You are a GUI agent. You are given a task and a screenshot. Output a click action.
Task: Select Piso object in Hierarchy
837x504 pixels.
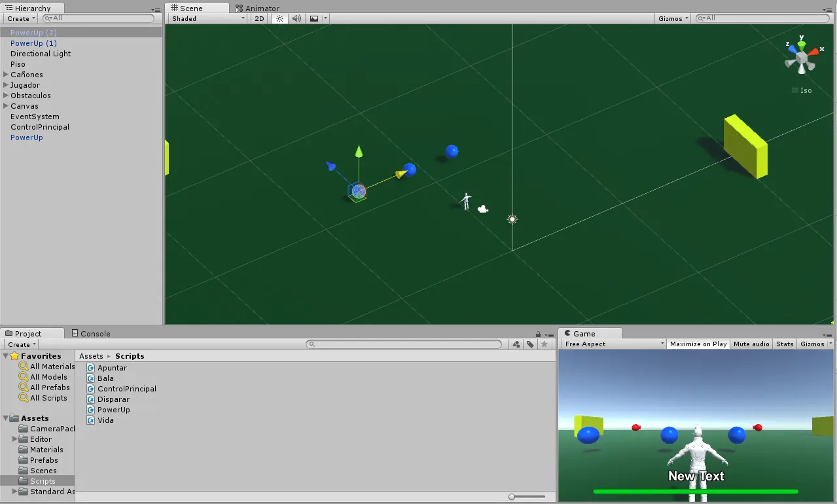pos(81,64)
